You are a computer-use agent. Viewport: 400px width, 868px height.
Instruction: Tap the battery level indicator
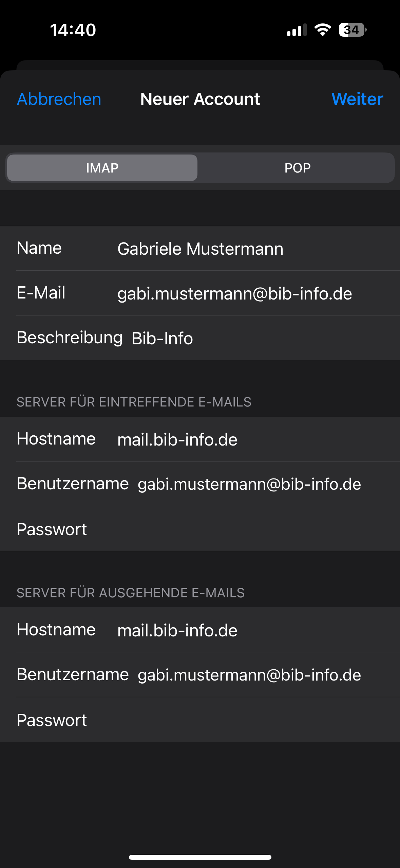(352, 30)
